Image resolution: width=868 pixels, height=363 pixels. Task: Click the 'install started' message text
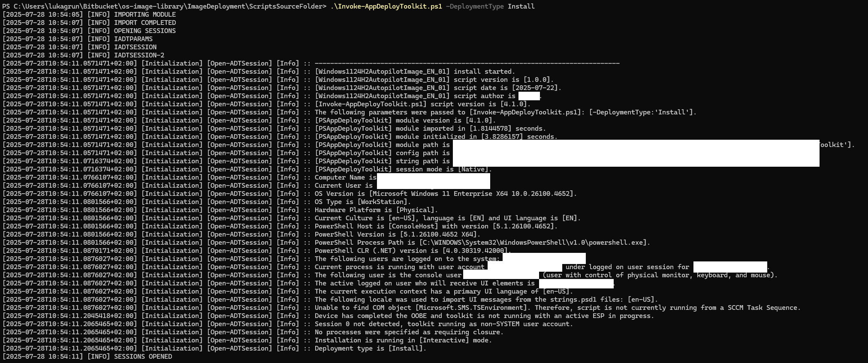click(x=484, y=72)
